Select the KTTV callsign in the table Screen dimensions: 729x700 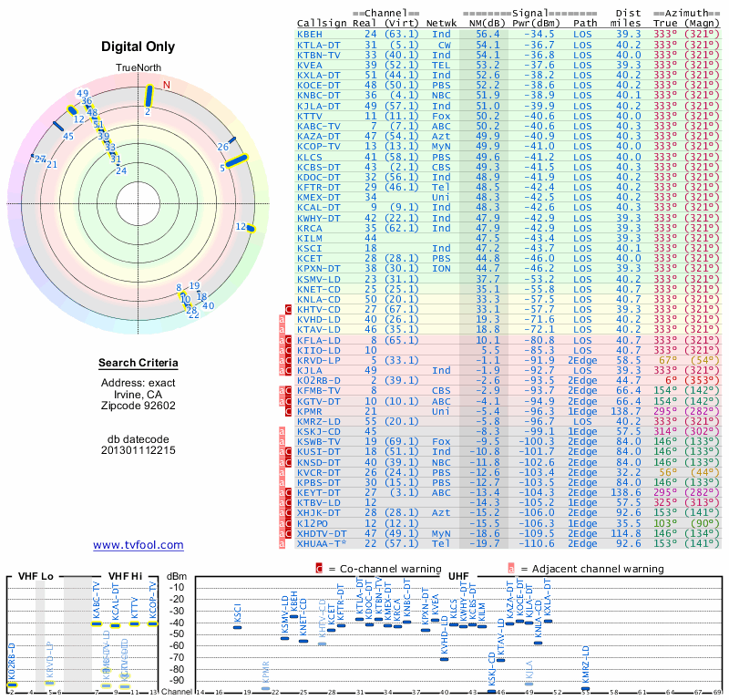coord(310,116)
